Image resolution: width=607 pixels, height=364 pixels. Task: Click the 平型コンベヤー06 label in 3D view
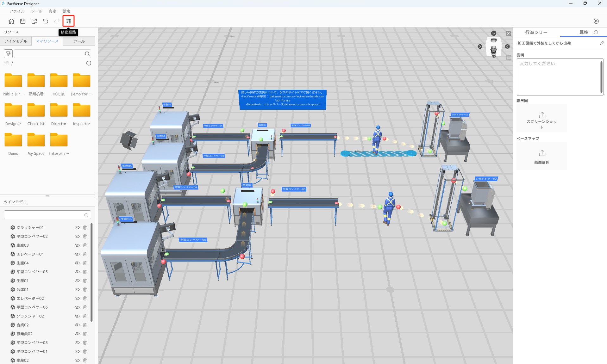[294, 189]
